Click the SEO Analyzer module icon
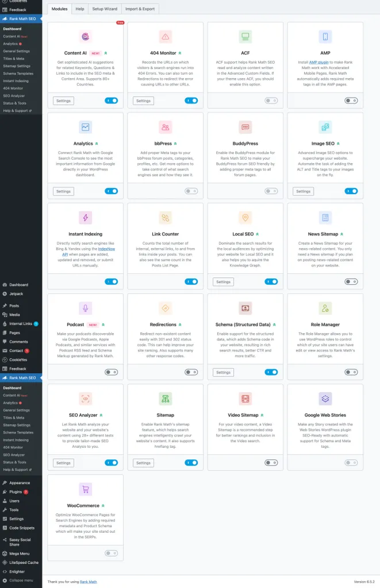This screenshot has width=380, height=588. (x=85, y=399)
